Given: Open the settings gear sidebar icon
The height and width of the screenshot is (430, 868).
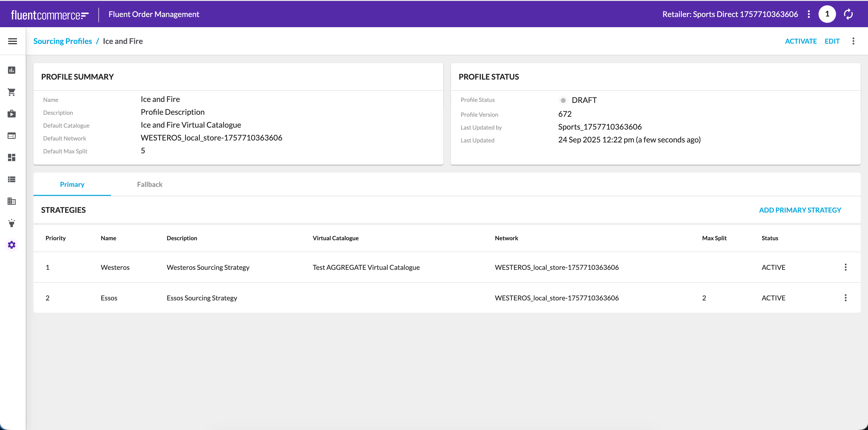Looking at the screenshot, I should (x=12, y=245).
